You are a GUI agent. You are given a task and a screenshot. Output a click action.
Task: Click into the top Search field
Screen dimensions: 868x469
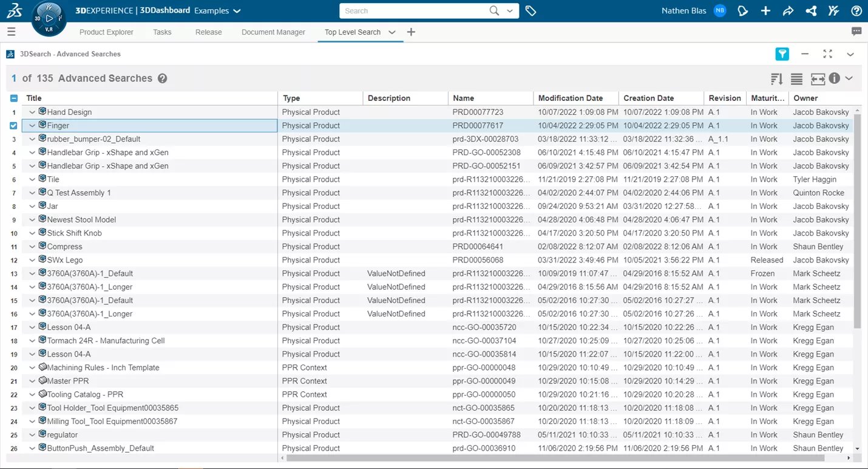(415, 11)
